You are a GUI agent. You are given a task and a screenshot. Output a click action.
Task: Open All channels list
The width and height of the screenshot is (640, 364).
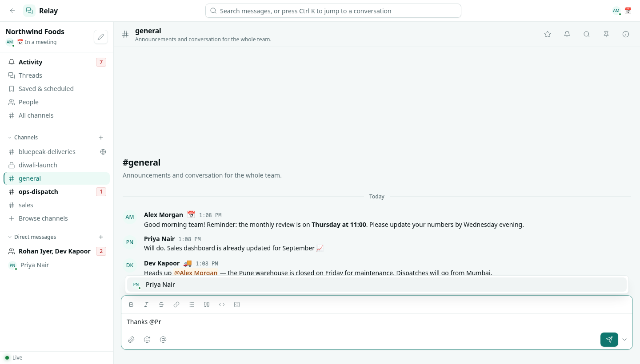(x=56, y=115)
